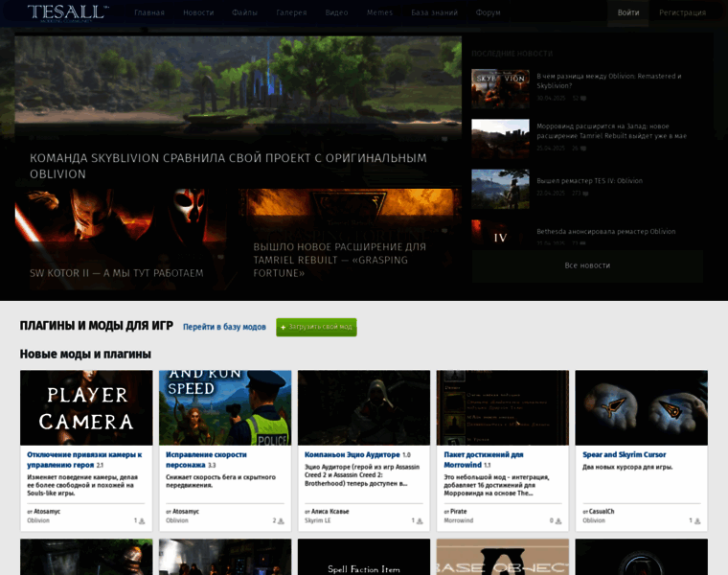This screenshot has height=575, width=728.
Task: Open the Spell Faction Item mod thumbnail
Action: point(364,557)
